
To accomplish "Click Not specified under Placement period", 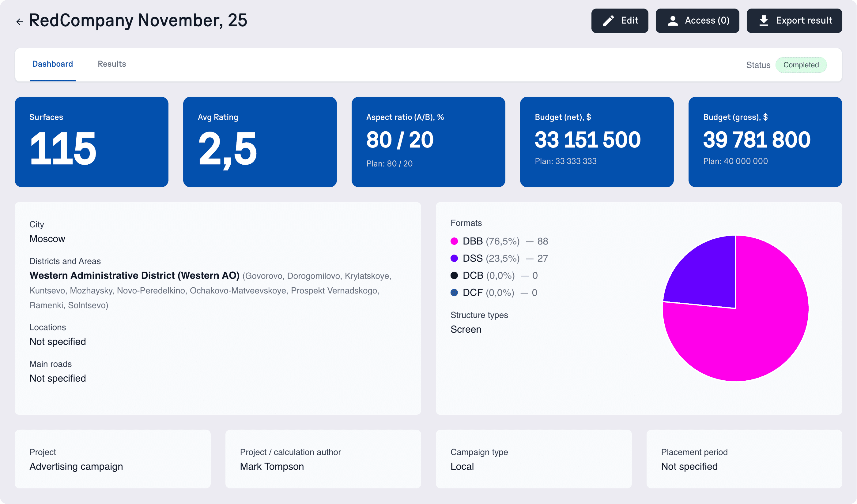I will [x=689, y=466].
